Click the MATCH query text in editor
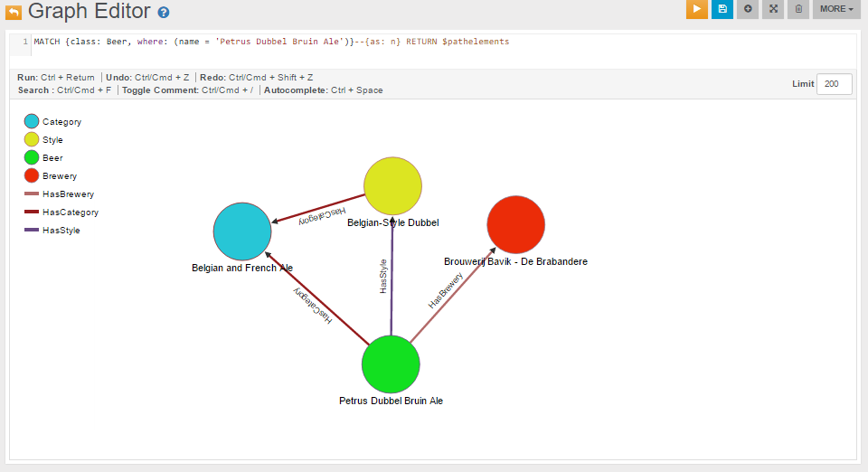The image size is (868, 472). (271, 42)
